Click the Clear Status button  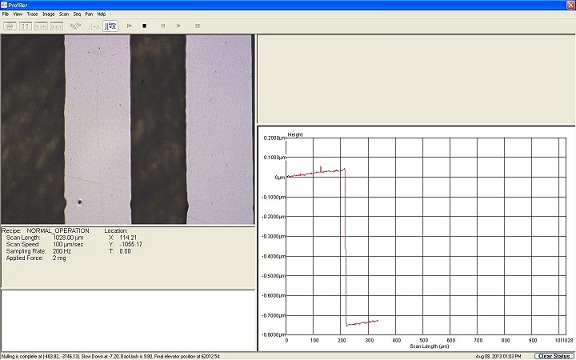554,356
